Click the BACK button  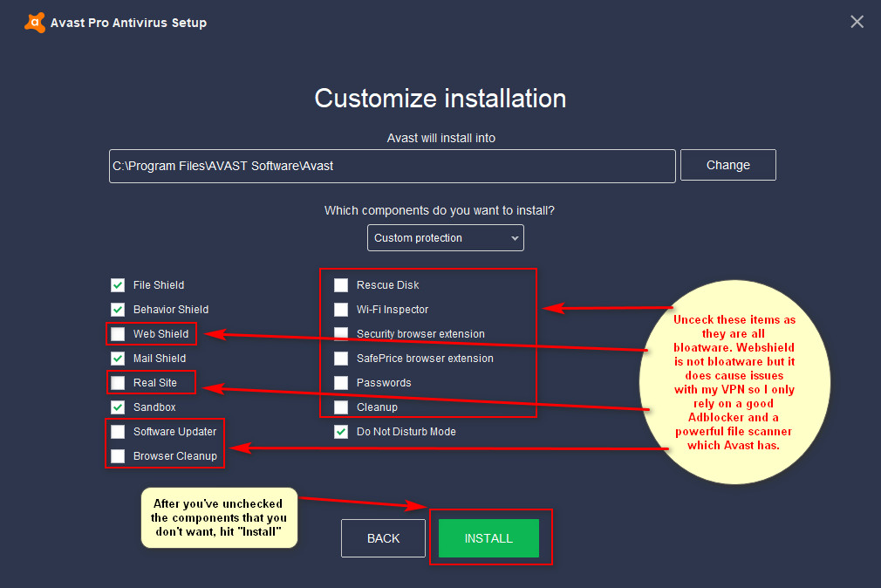383,538
